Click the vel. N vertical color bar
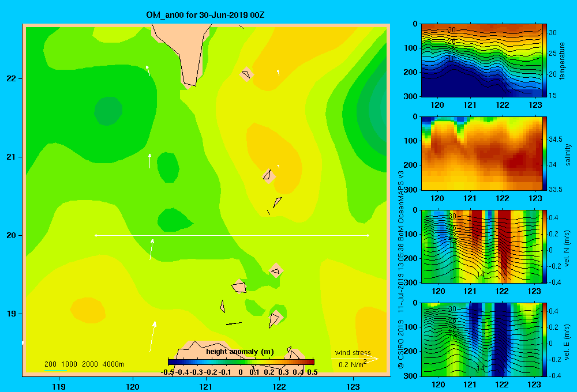 pos(545,246)
